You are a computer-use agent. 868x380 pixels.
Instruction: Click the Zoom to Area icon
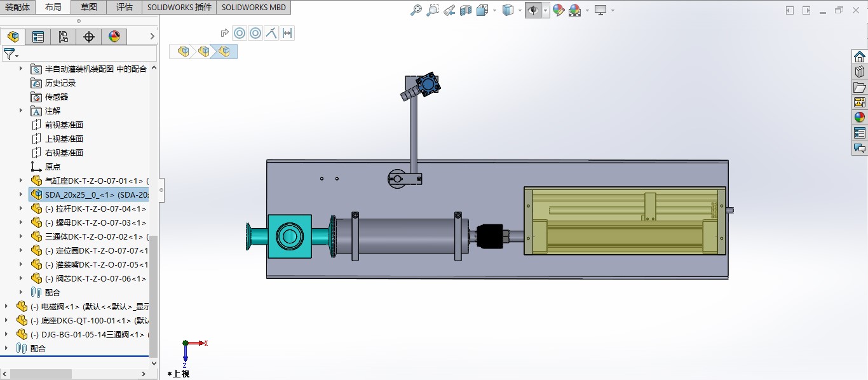[x=433, y=10]
